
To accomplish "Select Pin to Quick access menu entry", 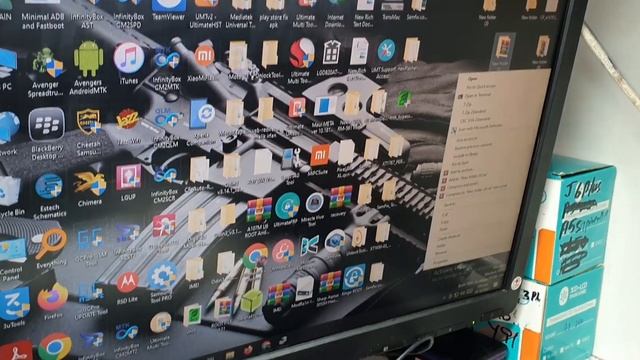I will coord(481,87).
